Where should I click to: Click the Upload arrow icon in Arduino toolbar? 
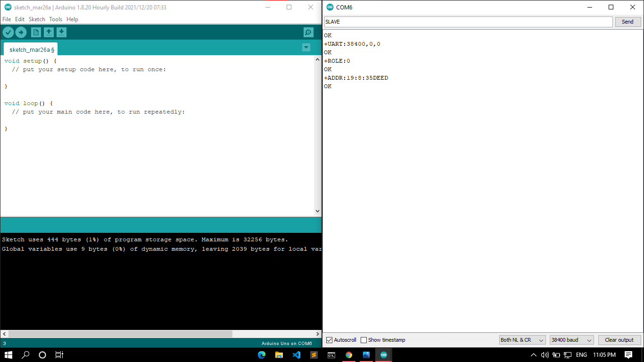click(21, 32)
